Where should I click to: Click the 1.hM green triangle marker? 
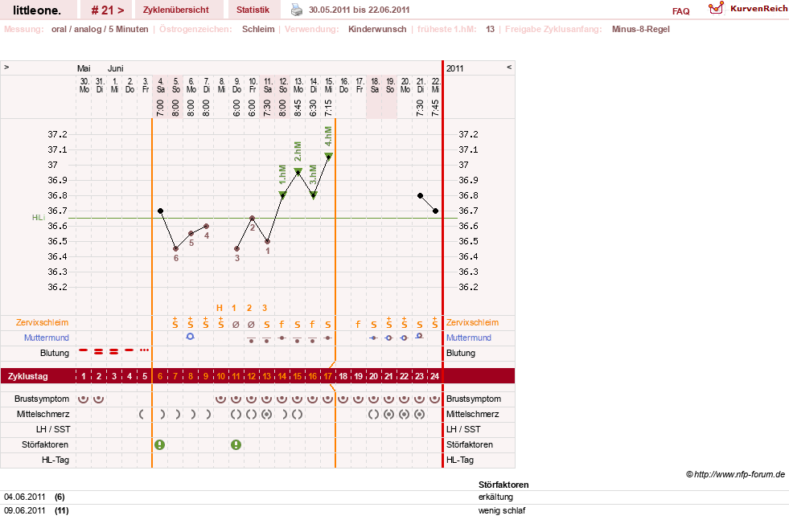[283, 195]
